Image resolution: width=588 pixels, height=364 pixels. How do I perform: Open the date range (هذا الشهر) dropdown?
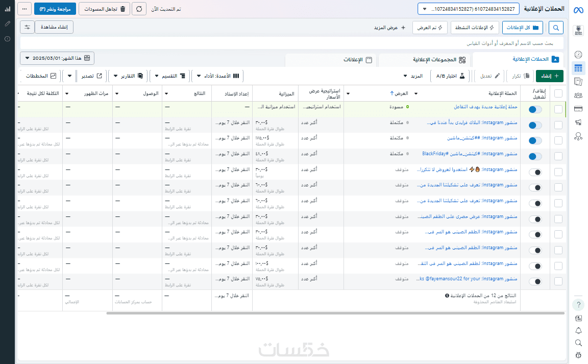coord(57,58)
